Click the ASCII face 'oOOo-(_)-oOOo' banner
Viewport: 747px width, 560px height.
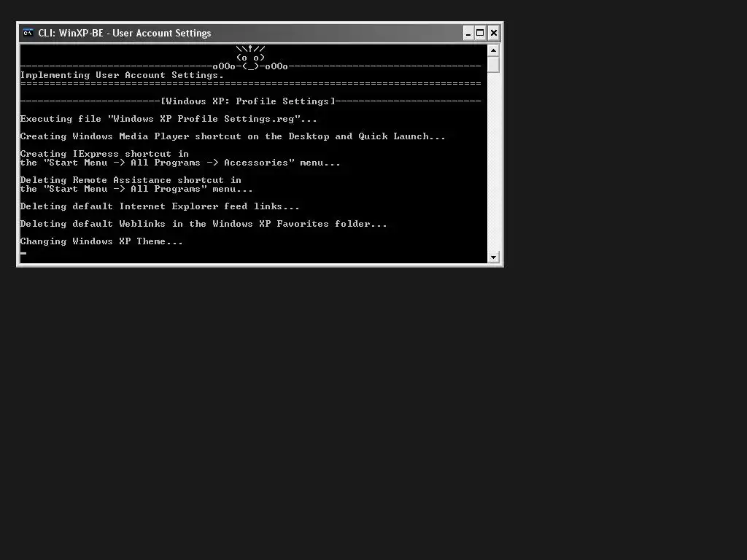(250, 66)
